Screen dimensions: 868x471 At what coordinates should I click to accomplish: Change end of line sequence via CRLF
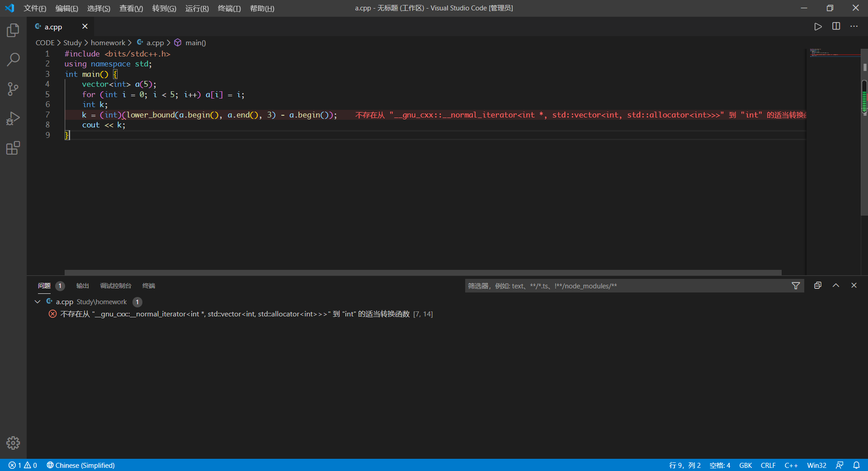click(768, 465)
